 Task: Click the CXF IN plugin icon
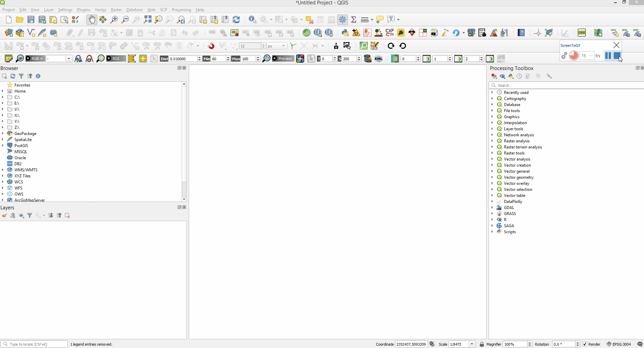[390, 33]
